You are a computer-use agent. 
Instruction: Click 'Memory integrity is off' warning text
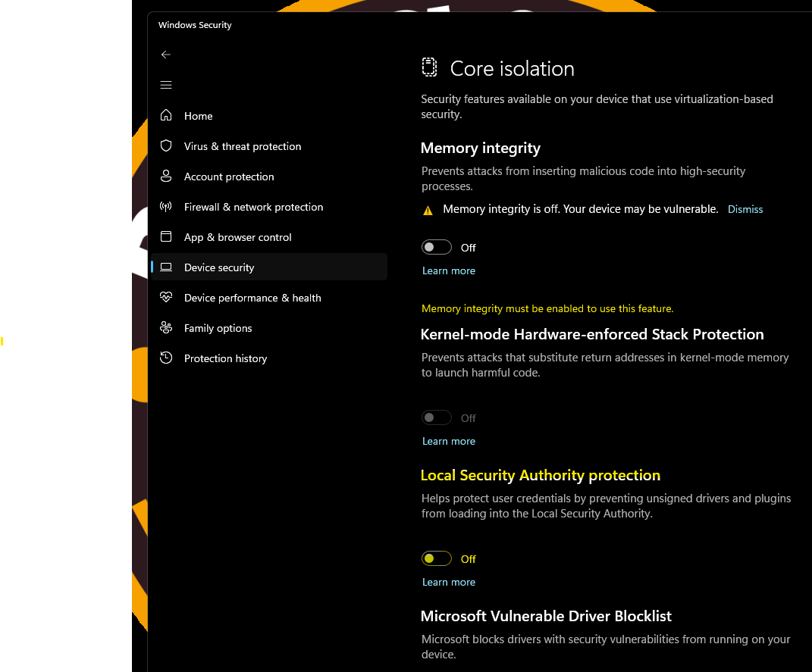pyautogui.click(x=581, y=209)
